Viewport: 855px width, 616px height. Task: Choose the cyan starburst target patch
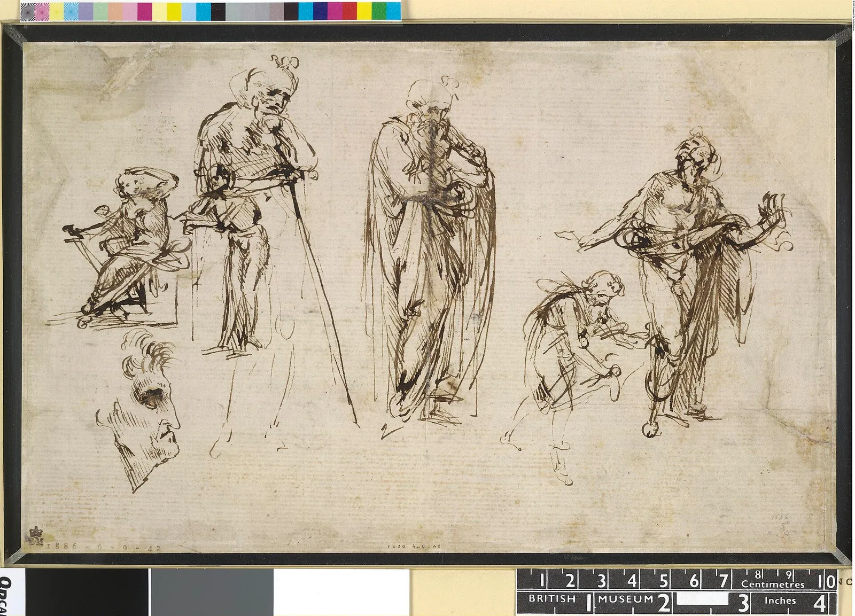pyautogui.click(x=71, y=11)
